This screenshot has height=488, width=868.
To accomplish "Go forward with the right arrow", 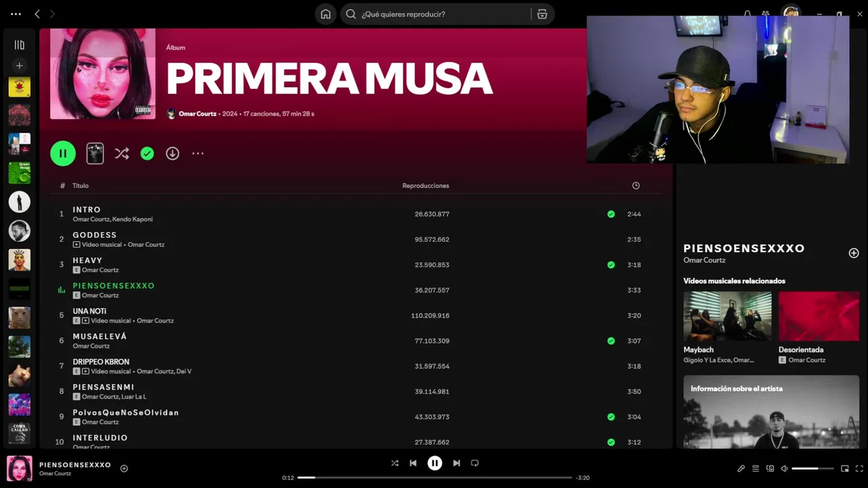I will point(52,14).
